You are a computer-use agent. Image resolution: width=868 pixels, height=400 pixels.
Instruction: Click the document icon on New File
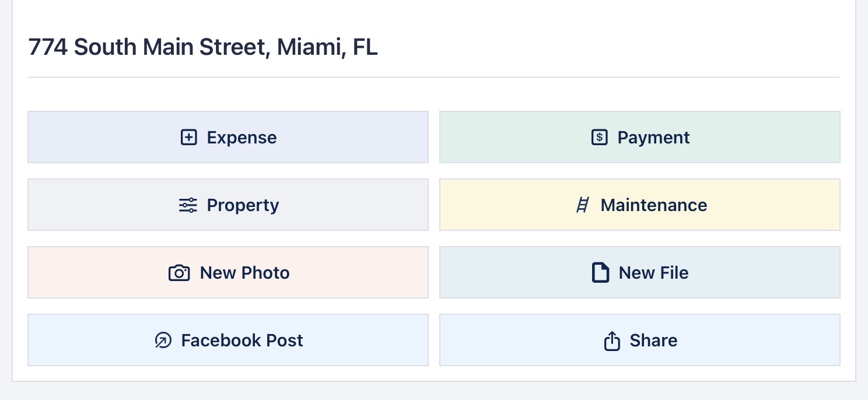(x=600, y=273)
